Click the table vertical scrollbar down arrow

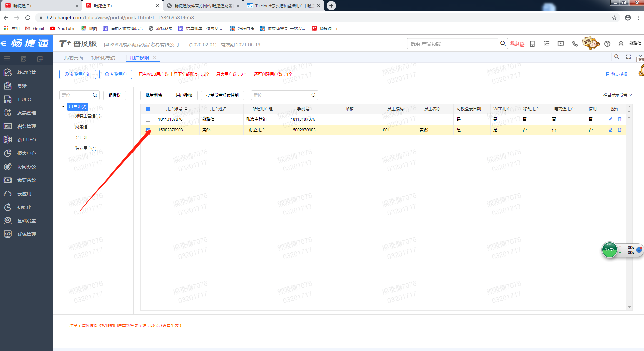tap(629, 307)
